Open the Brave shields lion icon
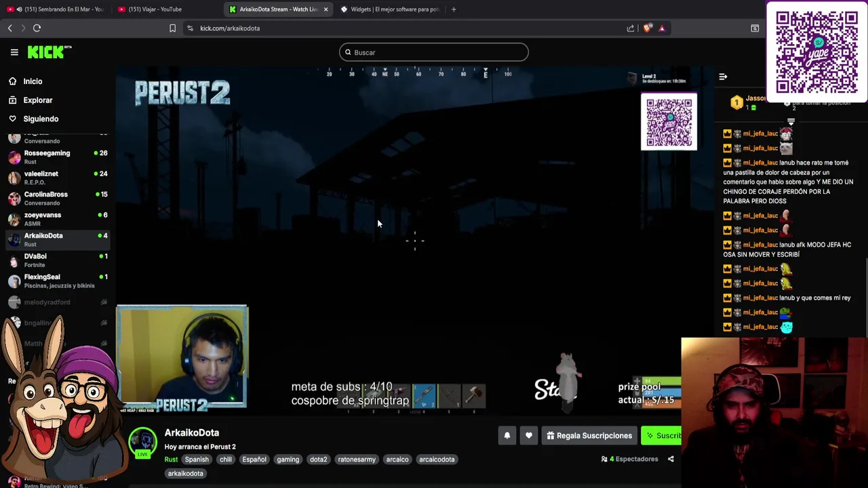Viewport: 868px width, 488px height. coord(648,28)
